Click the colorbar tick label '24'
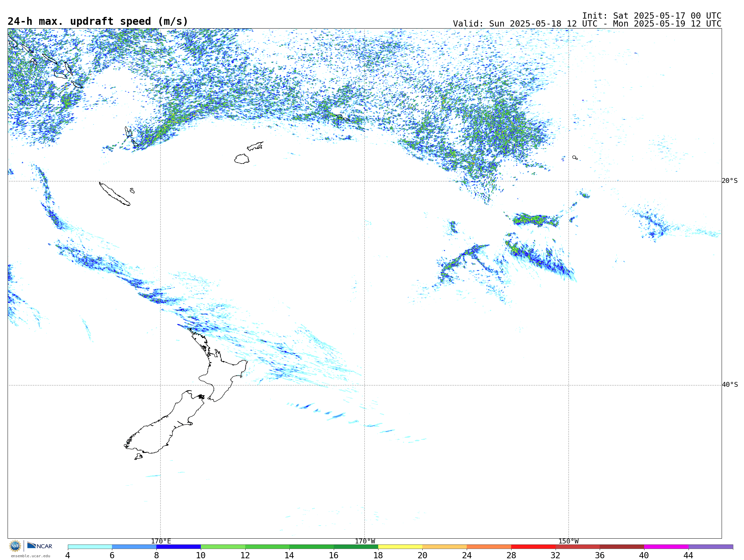The image size is (744, 560). (467, 555)
